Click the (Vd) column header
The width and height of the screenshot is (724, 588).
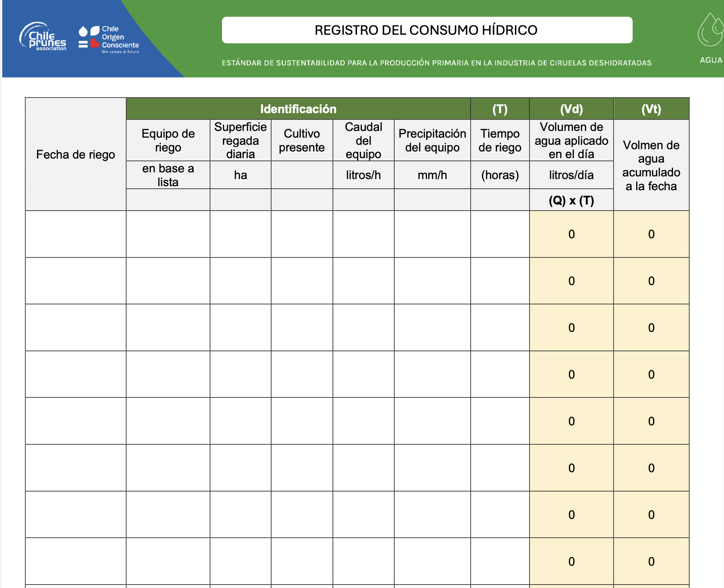(572, 109)
